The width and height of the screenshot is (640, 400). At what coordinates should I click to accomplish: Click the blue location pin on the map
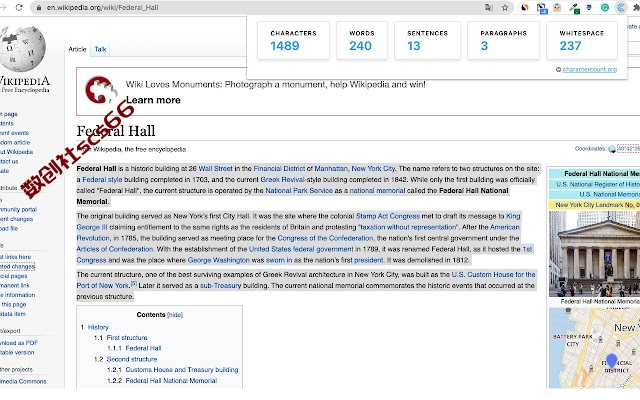click(611, 361)
